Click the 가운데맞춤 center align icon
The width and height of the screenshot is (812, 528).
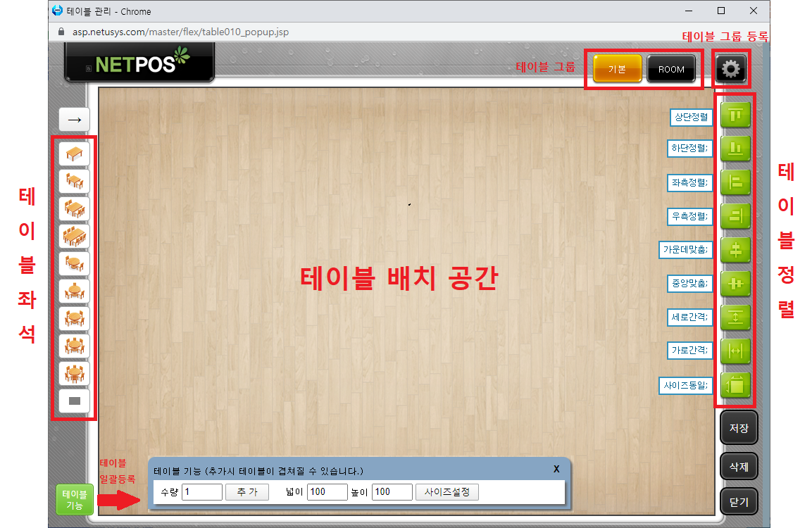point(735,250)
